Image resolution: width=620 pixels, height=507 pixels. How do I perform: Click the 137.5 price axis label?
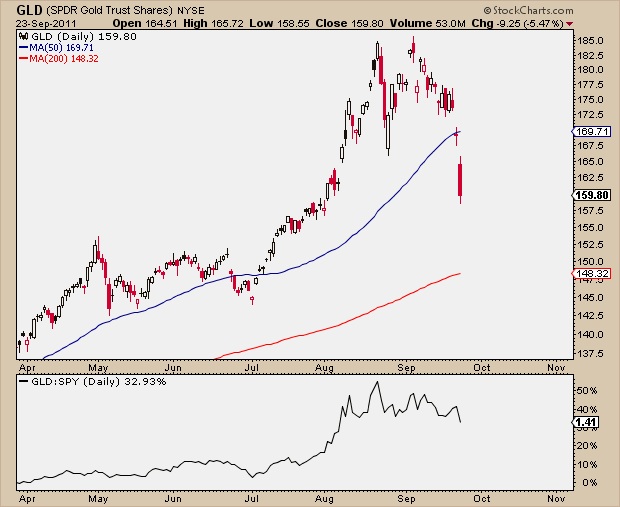tap(590, 353)
